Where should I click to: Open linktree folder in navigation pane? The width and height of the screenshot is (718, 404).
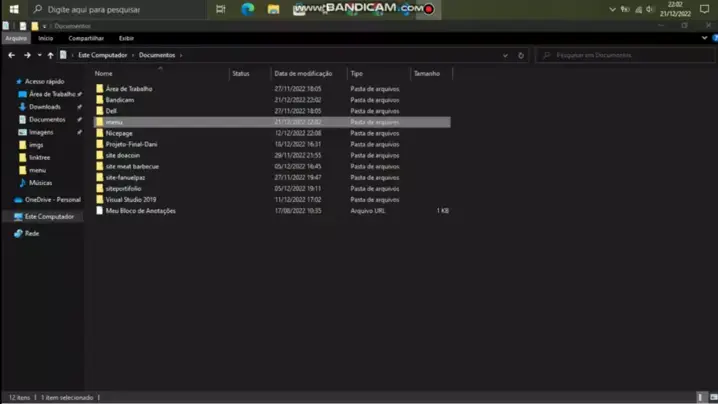(x=39, y=157)
